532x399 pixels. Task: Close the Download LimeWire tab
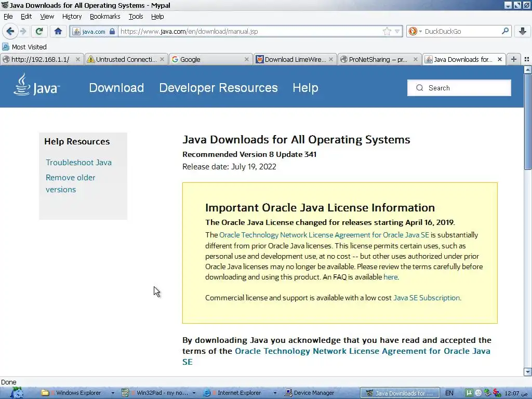(331, 59)
